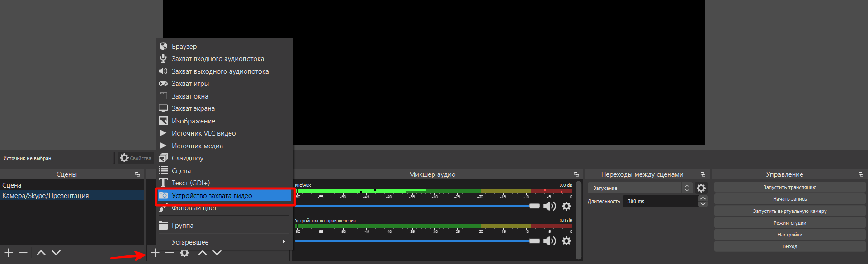The width and height of the screenshot is (868, 264).
Task: Increase the Длительность value with the up arrow
Action: tap(703, 198)
